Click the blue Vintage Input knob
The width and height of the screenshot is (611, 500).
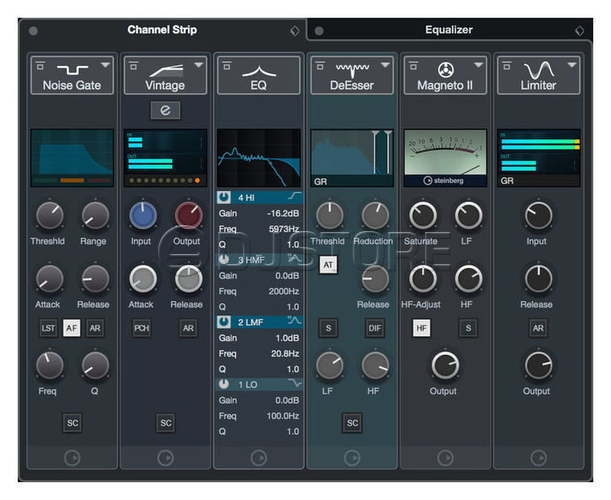(143, 215)
